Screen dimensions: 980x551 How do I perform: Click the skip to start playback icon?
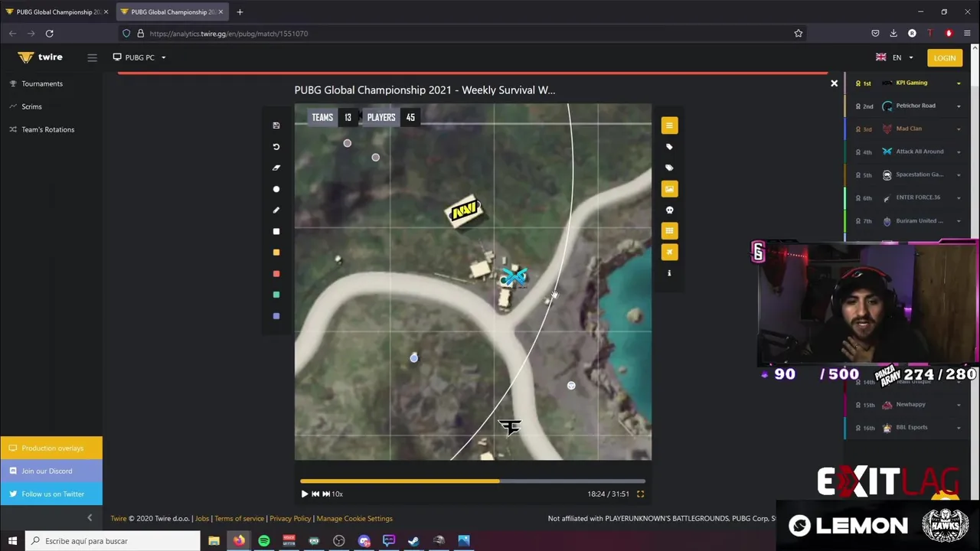click(x=315, y=494)
